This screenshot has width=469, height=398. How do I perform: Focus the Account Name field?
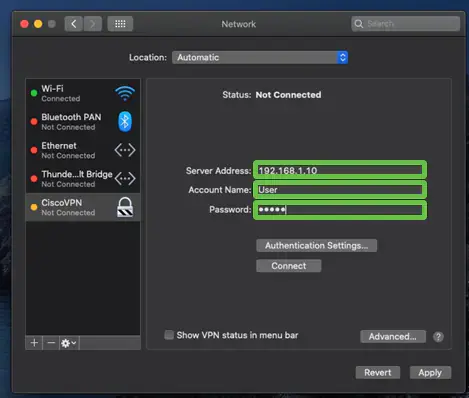340,190
